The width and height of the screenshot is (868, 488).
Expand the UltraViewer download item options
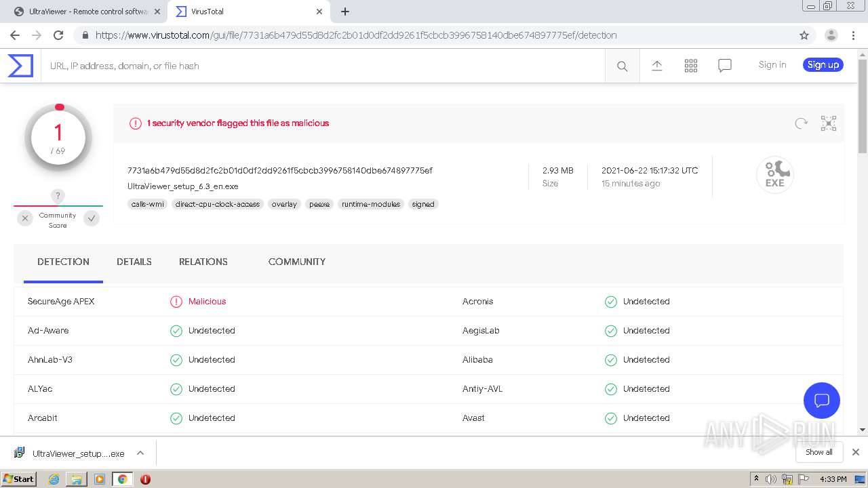click(140, 453)
